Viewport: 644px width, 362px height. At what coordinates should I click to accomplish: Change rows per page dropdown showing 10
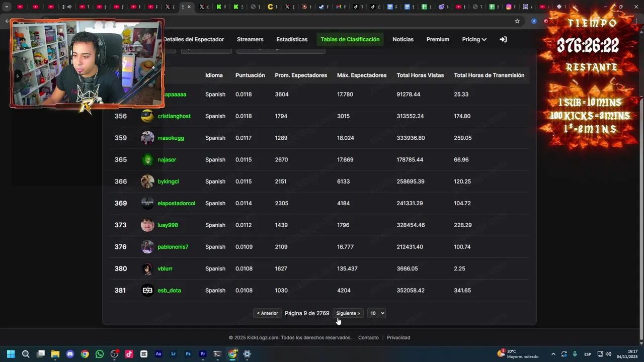pyautogui.click(x=376, y=313)
